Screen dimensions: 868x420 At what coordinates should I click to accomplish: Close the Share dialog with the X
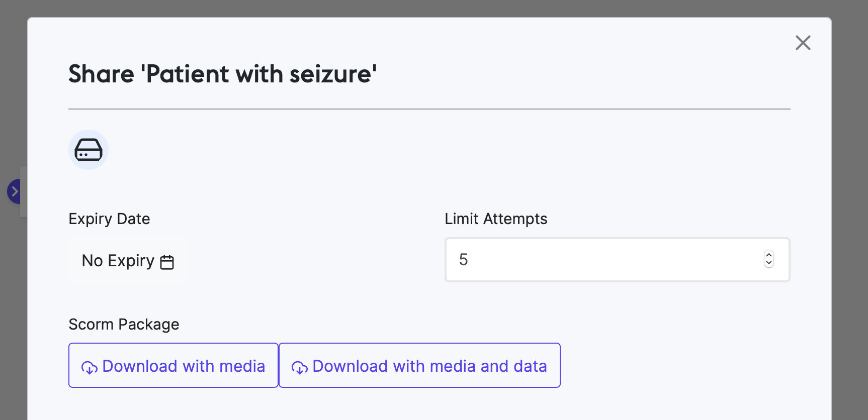(x=803, y=43)
